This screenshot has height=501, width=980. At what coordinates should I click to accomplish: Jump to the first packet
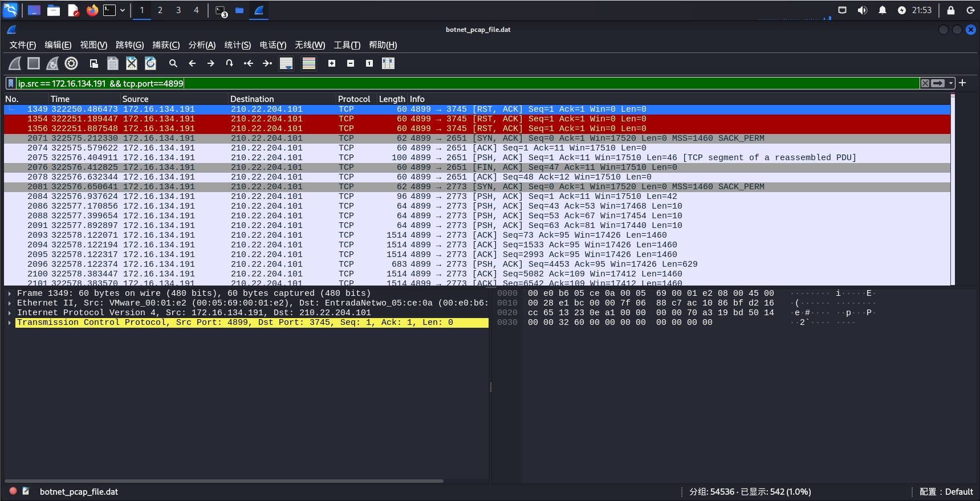[249, 63]
